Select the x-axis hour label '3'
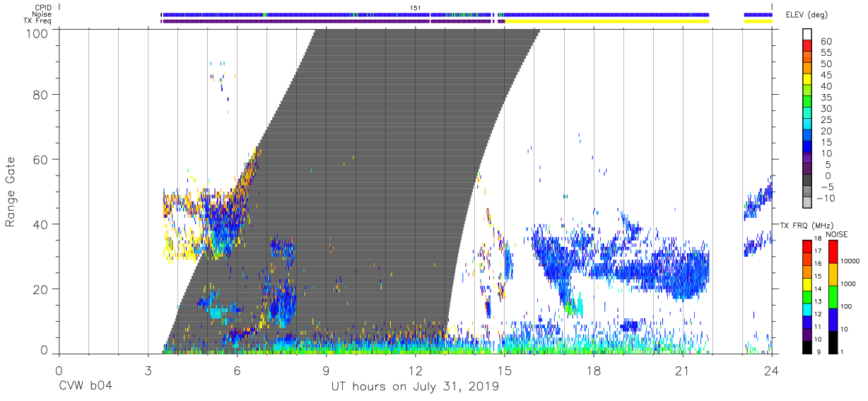The width and height of the screenshot is (868, 401). tap(148, 371)
